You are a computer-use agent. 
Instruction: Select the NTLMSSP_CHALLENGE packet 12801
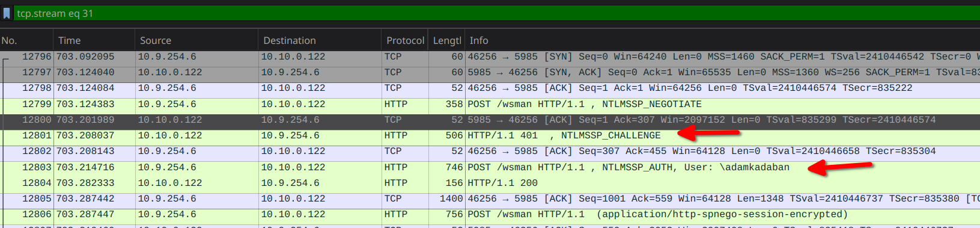click(x=490, y=135)
